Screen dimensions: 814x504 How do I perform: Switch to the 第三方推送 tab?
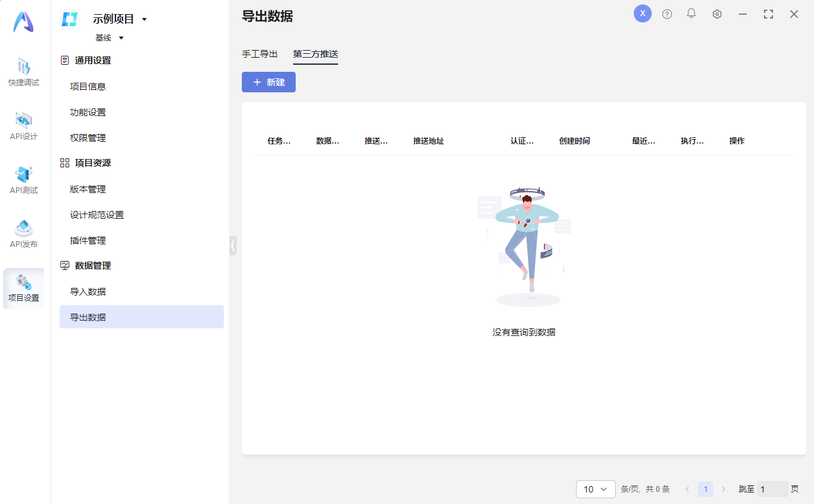pyautogui.click(x=316, y=54)
